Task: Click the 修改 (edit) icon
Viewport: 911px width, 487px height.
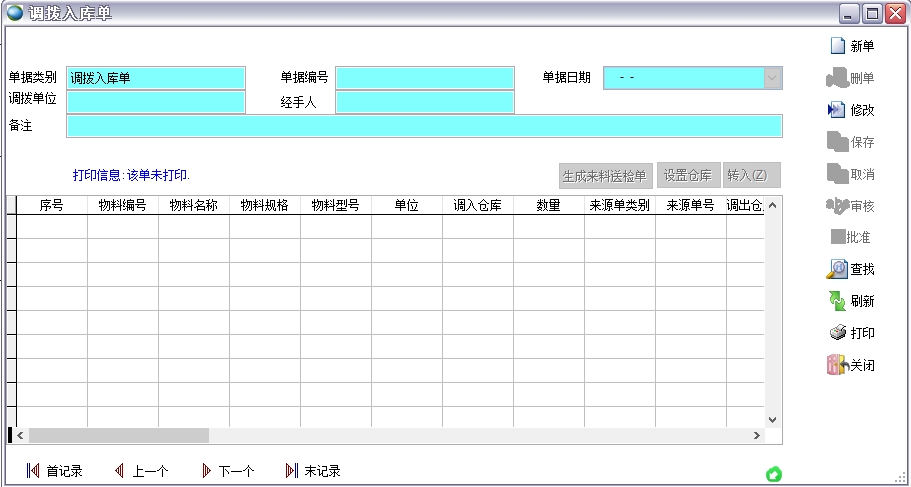Action: [x=837, y=110]
